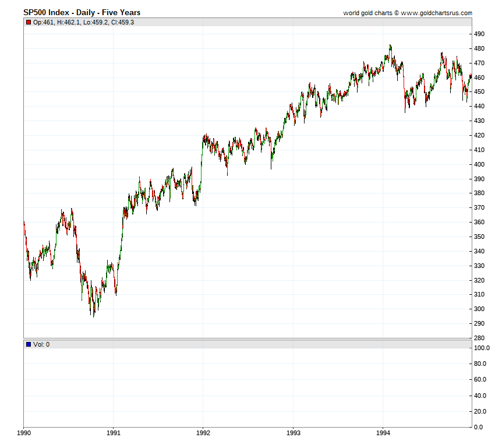Click the 390 price axis label

(x=479, y=179)
